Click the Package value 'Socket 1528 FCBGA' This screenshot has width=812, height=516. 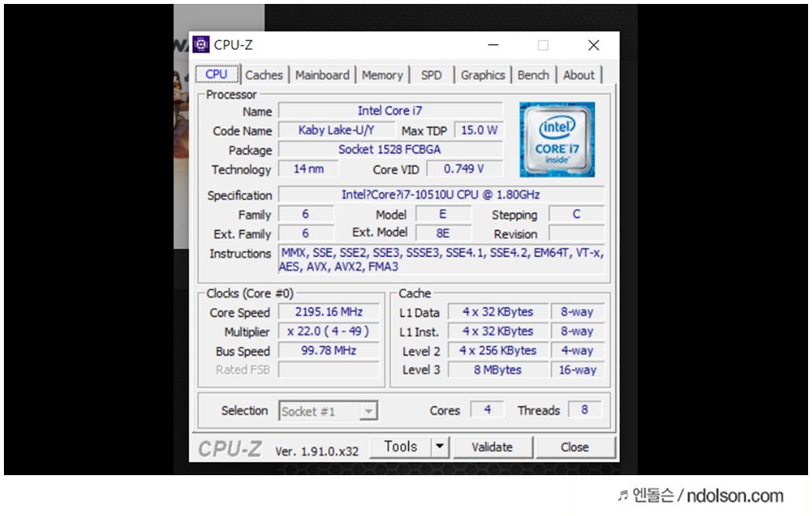390,150
